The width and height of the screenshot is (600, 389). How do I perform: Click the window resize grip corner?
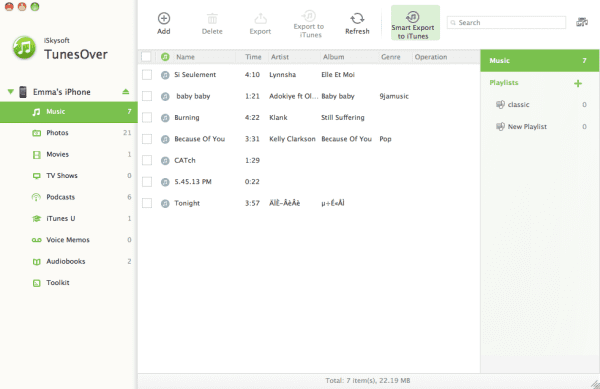coord(595,384)
